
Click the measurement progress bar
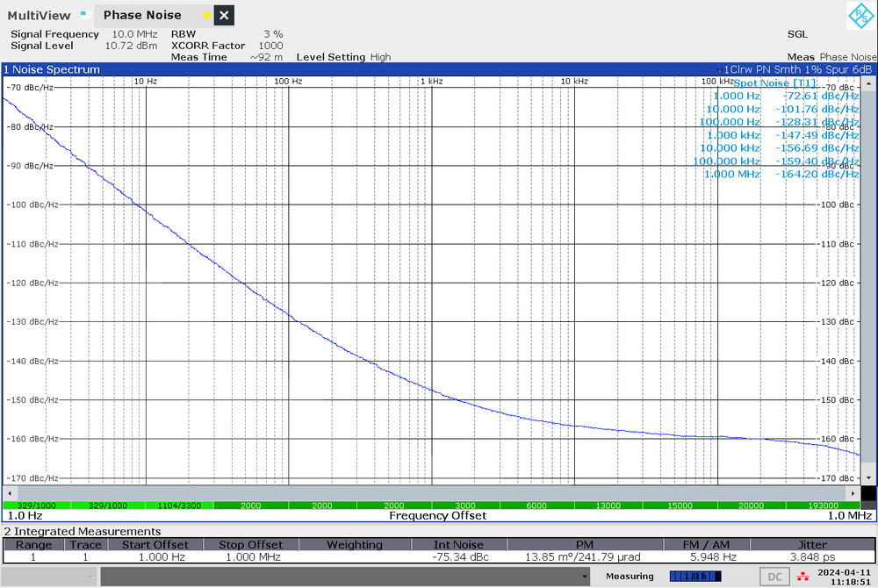[x=694, y=577]
